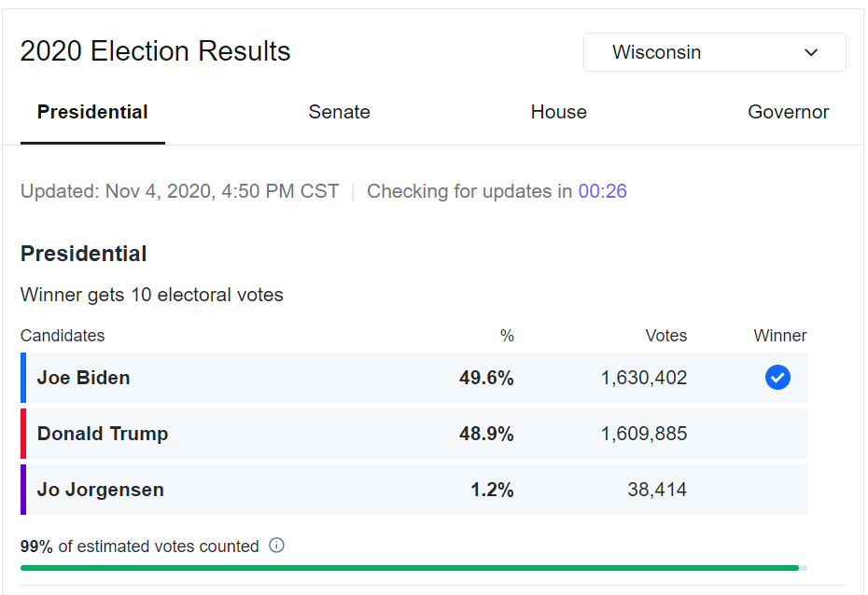The image size is (868, 595).
Task: Click the chevron arrow in the Wisconsin selector
Action: click(x=811, y=52)
